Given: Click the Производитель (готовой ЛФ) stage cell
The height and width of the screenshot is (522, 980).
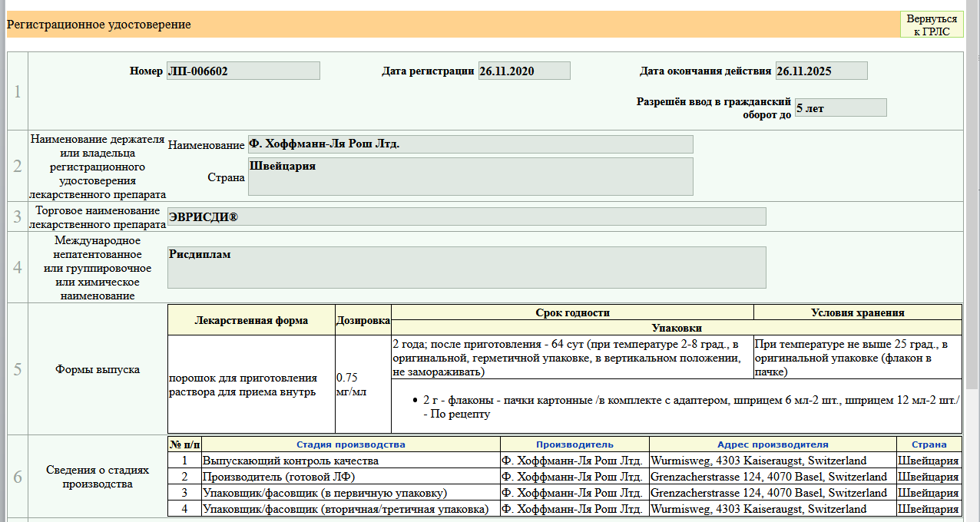Looking at the screenshot, I should click(x=350, y=477).
